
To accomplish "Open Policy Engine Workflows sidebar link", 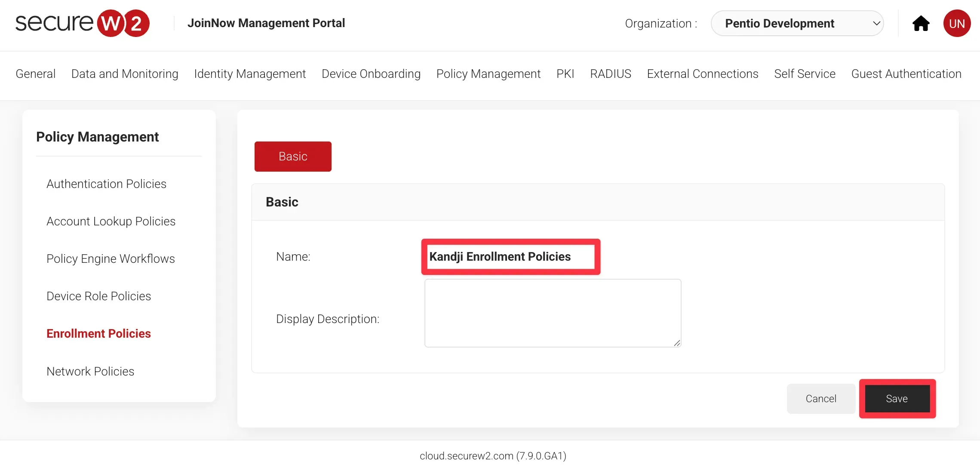I will pyautogui.click(x=111, y=259).
